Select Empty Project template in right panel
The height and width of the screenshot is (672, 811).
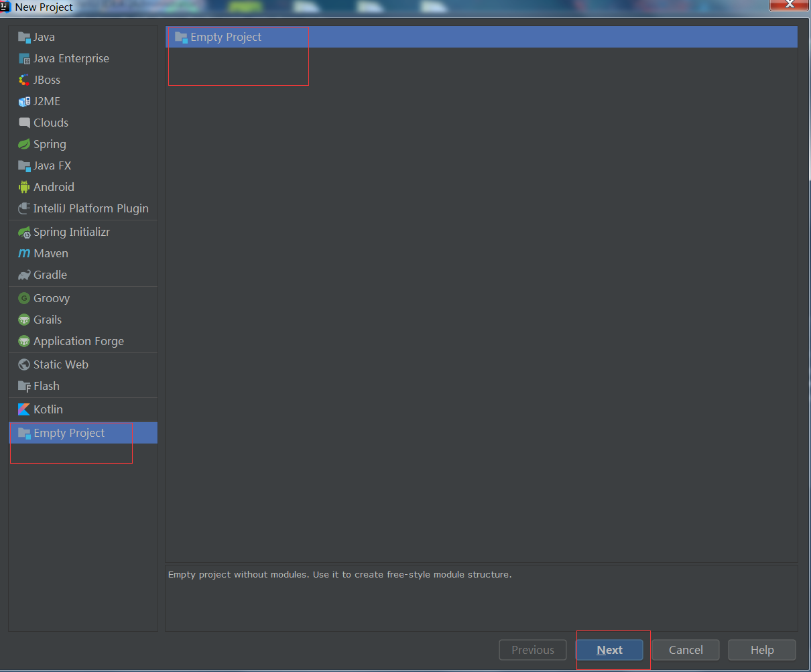click(481, 38)
